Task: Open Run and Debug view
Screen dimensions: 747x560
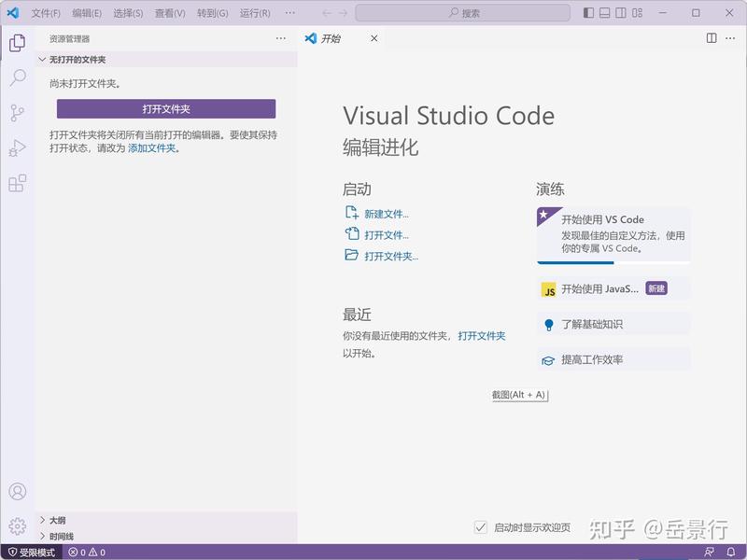Action: coord(17,148)
